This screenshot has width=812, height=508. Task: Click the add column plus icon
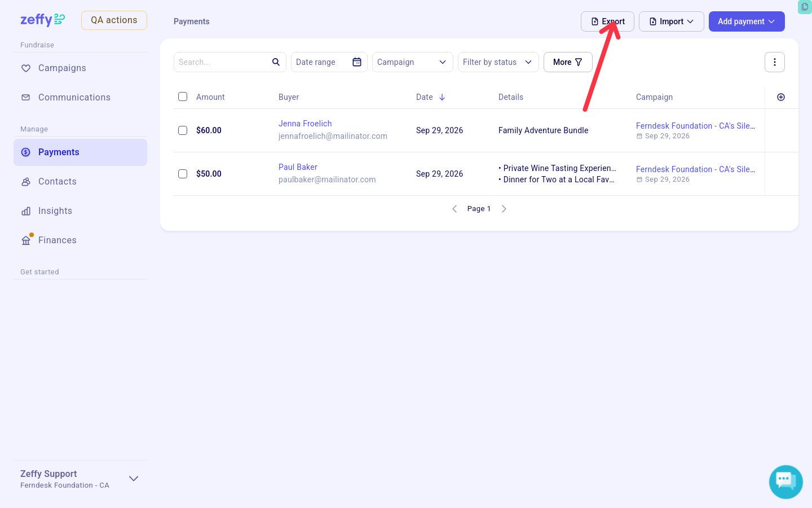click(x=781, y=97)
